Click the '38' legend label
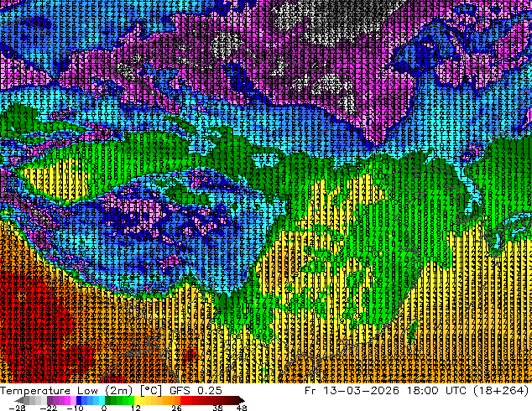The width and height of the screenshot is (532, 411). tap(217, 408)
